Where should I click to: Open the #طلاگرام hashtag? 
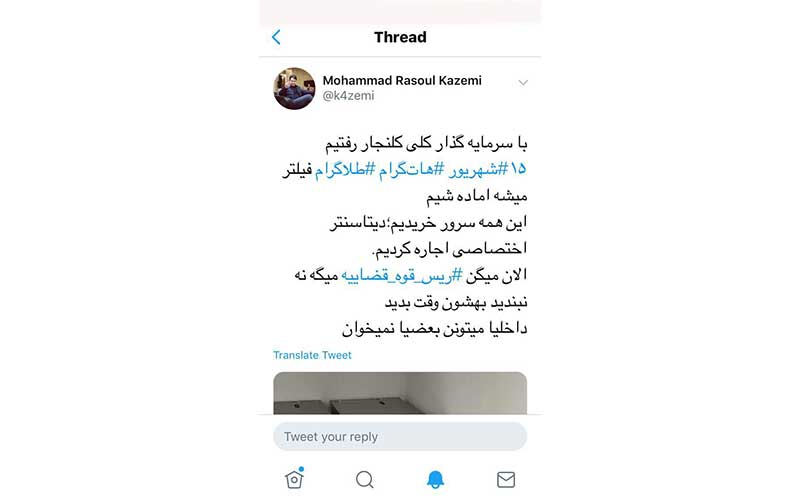pos(345,169)
